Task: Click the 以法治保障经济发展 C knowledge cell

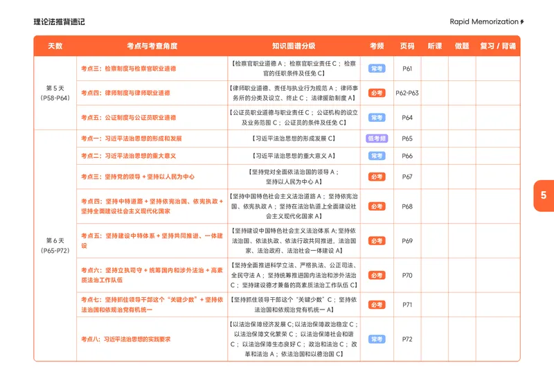Action: click(294, 339)
